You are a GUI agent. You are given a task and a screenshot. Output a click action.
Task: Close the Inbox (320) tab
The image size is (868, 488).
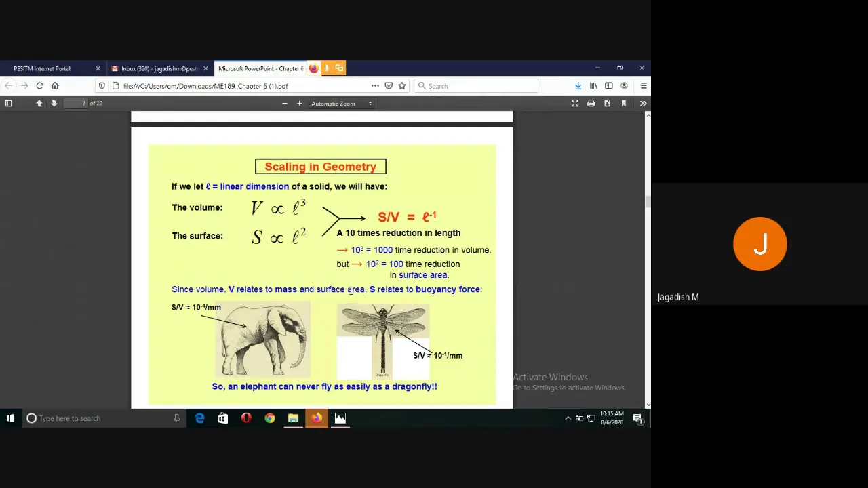click(x=205, y=68)
